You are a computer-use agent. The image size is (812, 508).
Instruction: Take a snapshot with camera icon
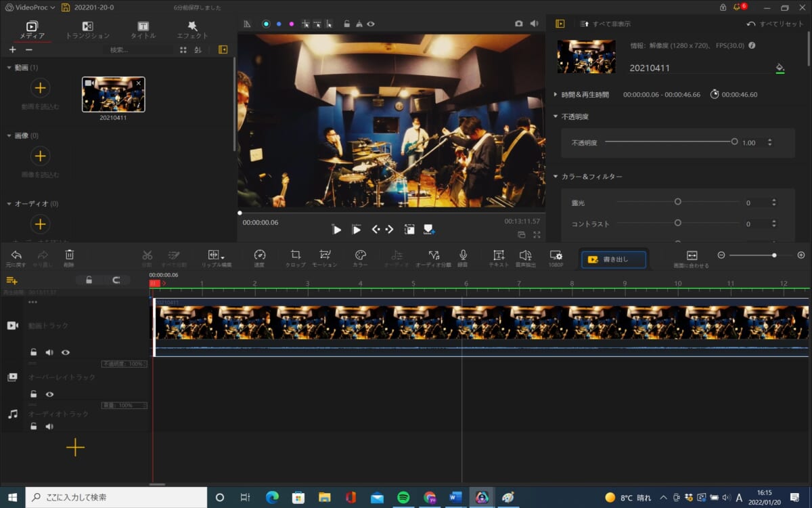click(x=519, y=23)
